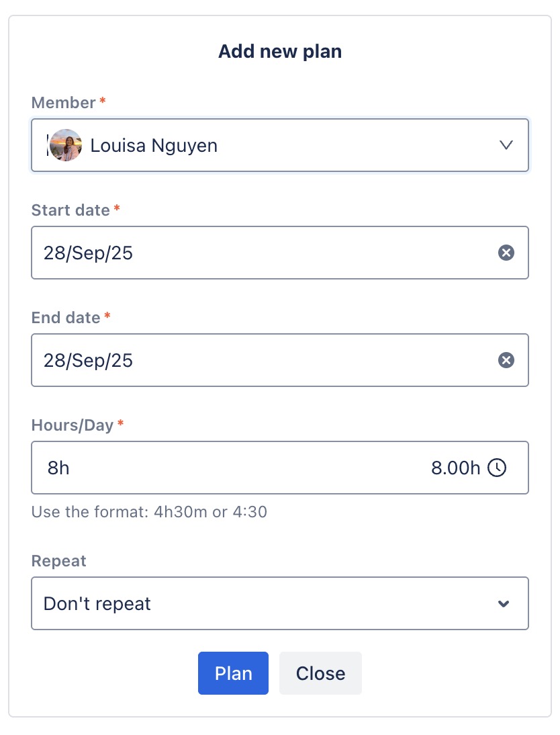The height and width of the screenshot is (735, 560).
Task: Click the Member field label
Action: pyautogui.click(x=64, y=103)
